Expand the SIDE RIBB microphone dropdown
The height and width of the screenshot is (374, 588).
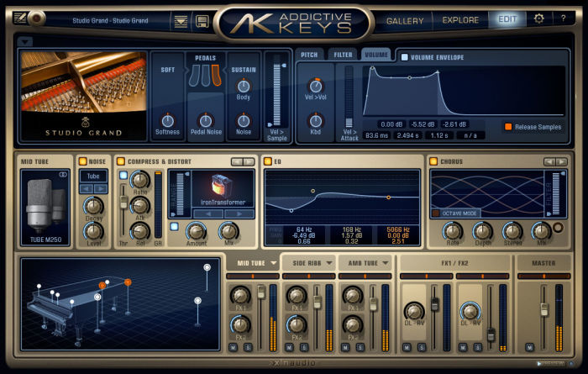pyautogui.click(x=307, y=263)
